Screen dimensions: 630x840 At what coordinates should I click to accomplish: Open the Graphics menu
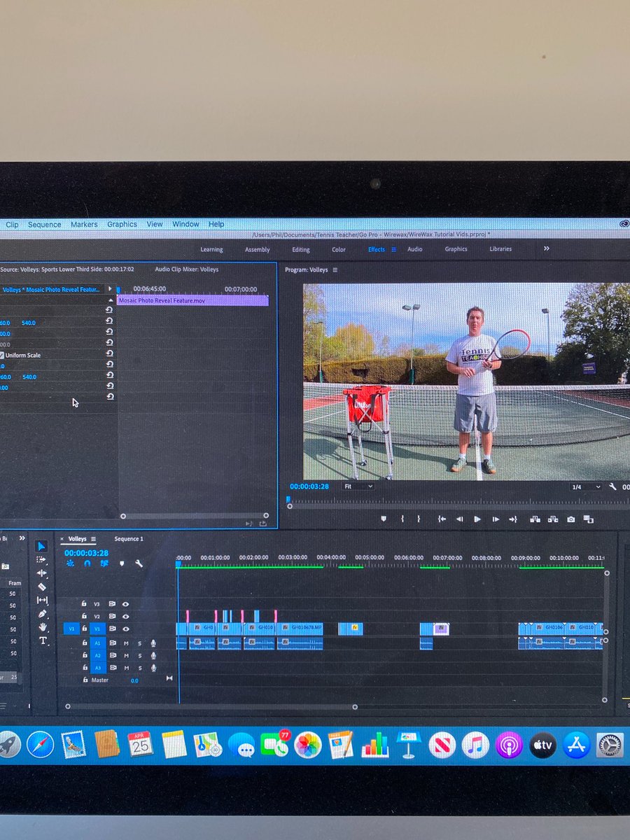coord(122,225)
